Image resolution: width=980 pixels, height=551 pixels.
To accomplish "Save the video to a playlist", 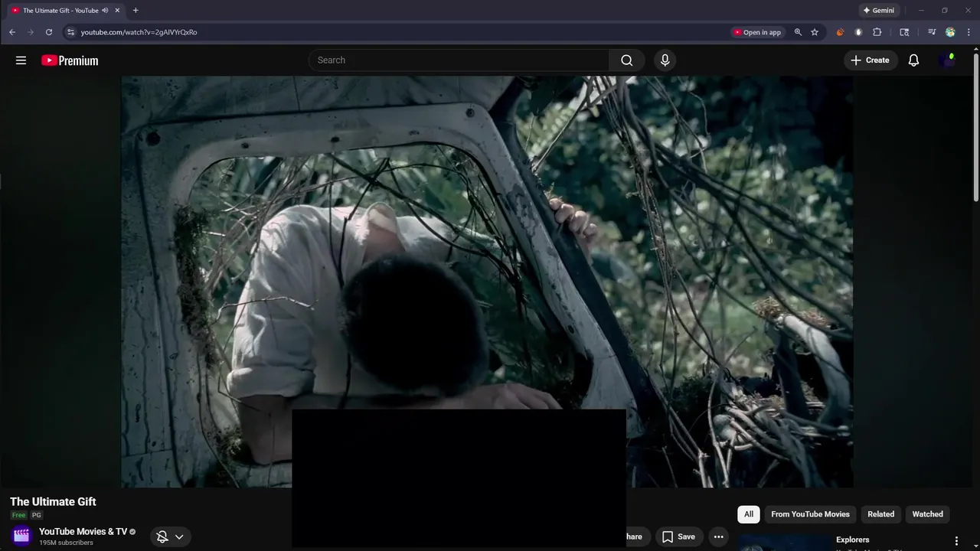I will [678, 536].
